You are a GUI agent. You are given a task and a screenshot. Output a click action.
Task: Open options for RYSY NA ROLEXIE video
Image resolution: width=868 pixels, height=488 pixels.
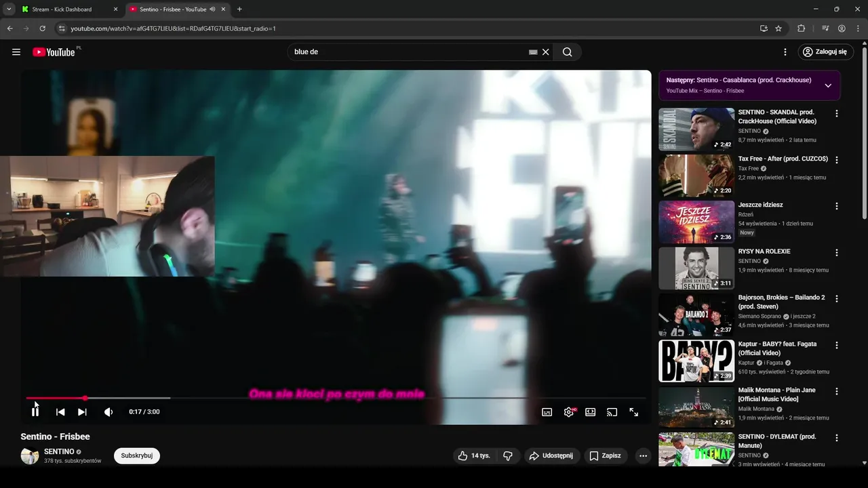coord(837,253)
